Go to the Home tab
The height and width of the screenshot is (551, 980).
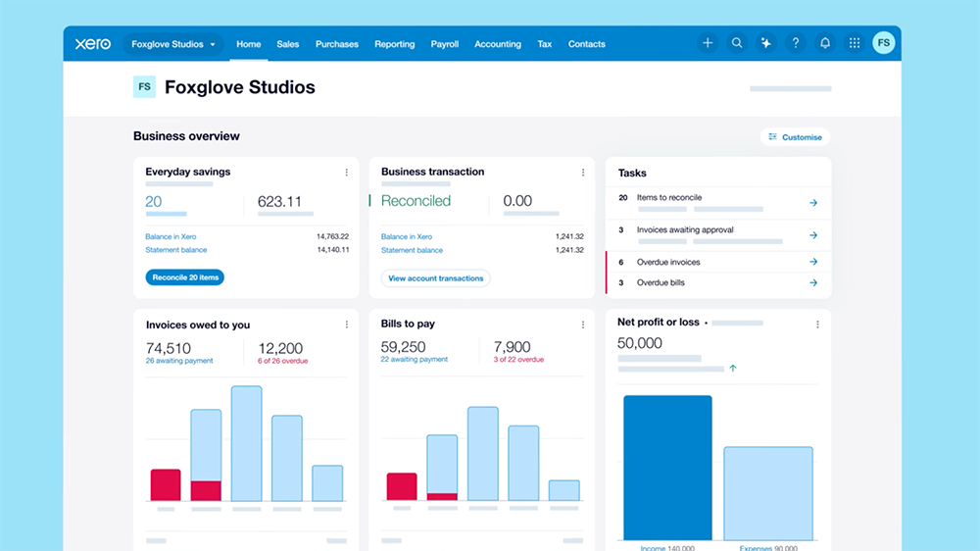click(x=248, y=44)
